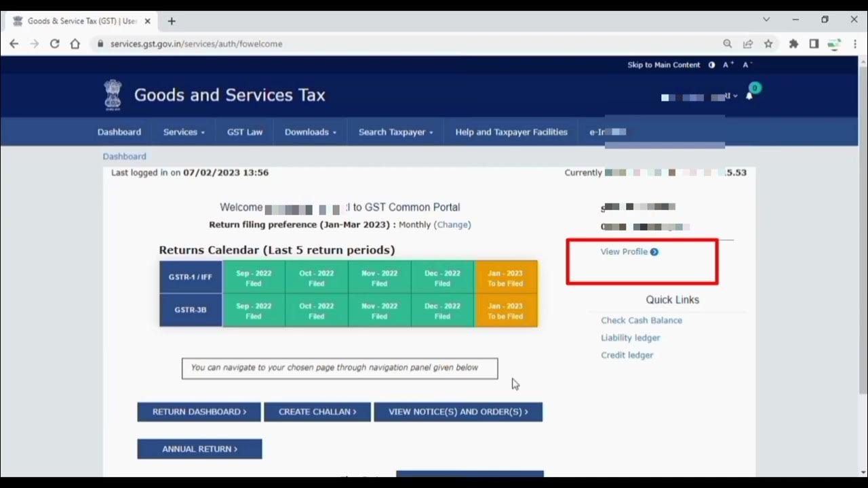This screenshot has height=488, width=868.
Task: Go to the browser home icon
Action: click(x=75, y=43)
